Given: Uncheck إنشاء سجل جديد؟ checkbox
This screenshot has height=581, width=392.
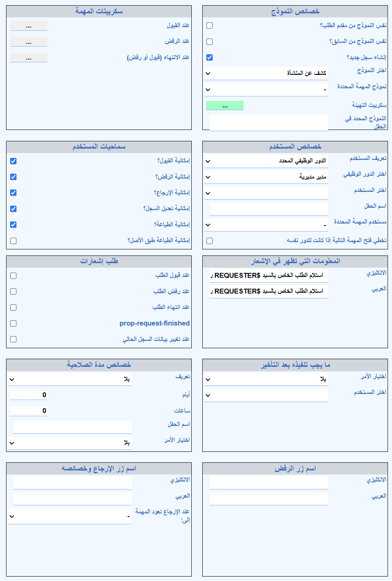Looking at the screenshot, I should 210,57.
